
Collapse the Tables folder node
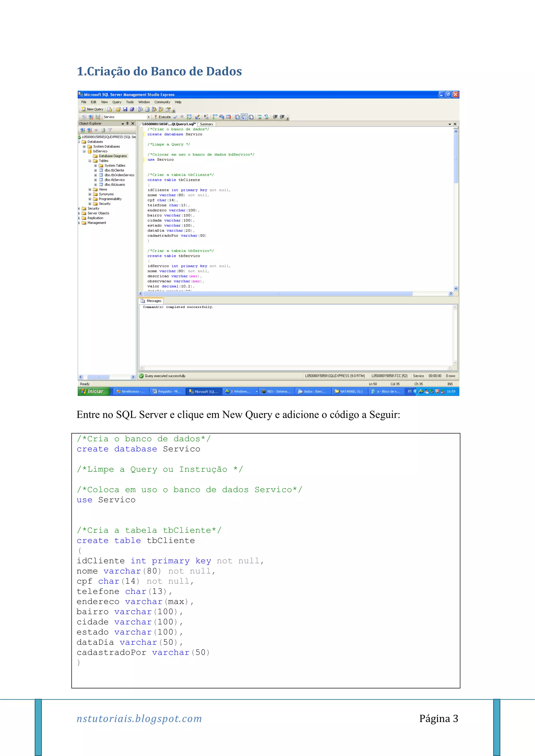(x=90, y=161)
